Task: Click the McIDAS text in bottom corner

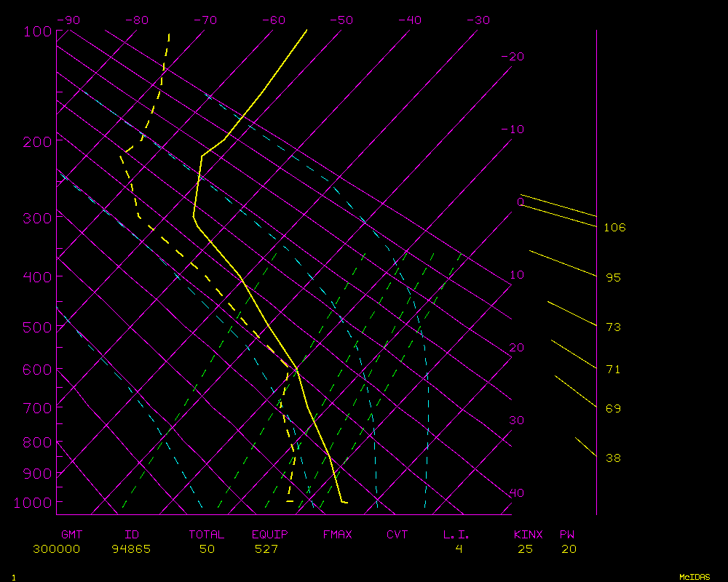Action: tap(695, 577)
